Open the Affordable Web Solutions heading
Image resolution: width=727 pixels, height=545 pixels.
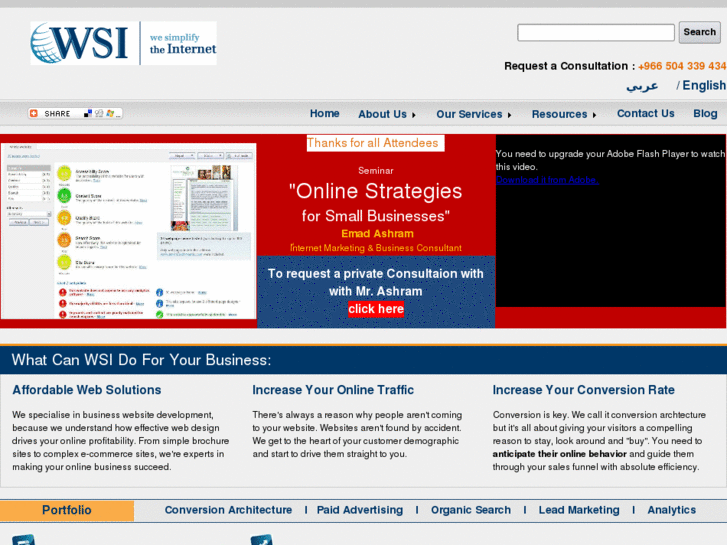click(x=87, y=390)
